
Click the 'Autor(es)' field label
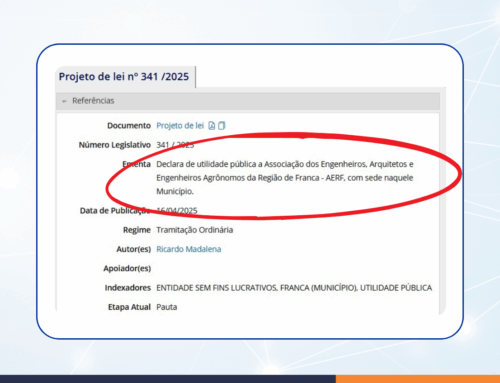pyautogui.click(x=134, y=249)
